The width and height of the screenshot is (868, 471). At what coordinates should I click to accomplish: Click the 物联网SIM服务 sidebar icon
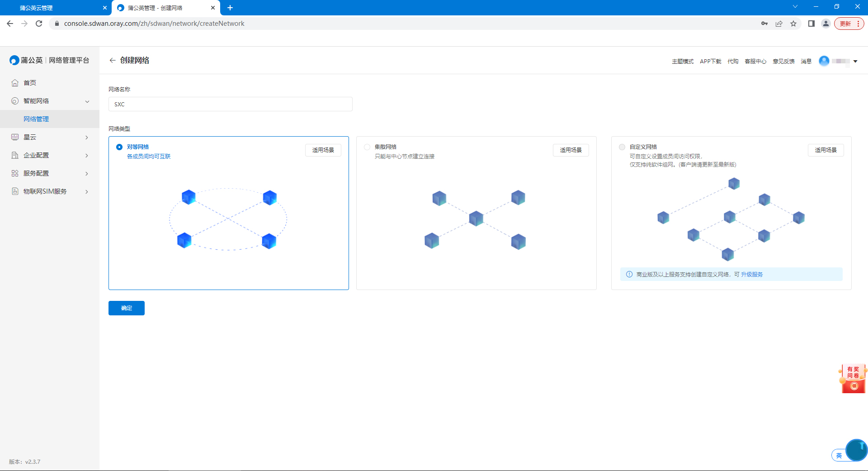(x=15, y=191)
